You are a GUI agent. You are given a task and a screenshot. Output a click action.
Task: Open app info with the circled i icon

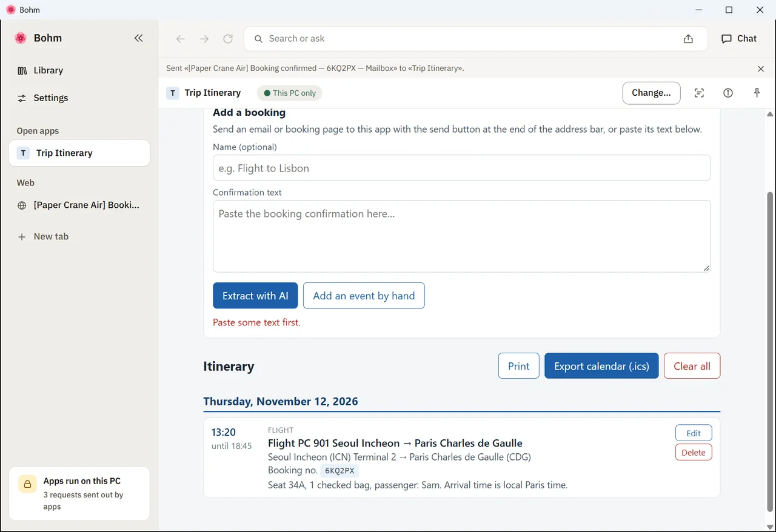click(x=728, y=93)
